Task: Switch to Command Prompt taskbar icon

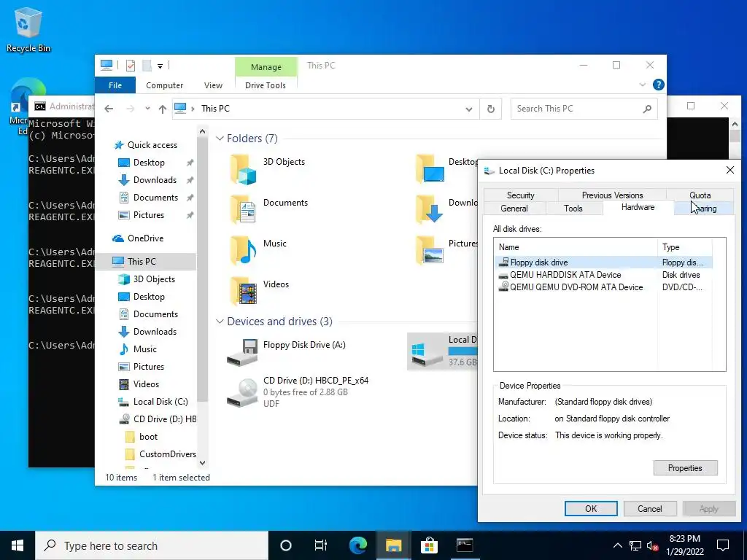Action: (x=465, y=545)
